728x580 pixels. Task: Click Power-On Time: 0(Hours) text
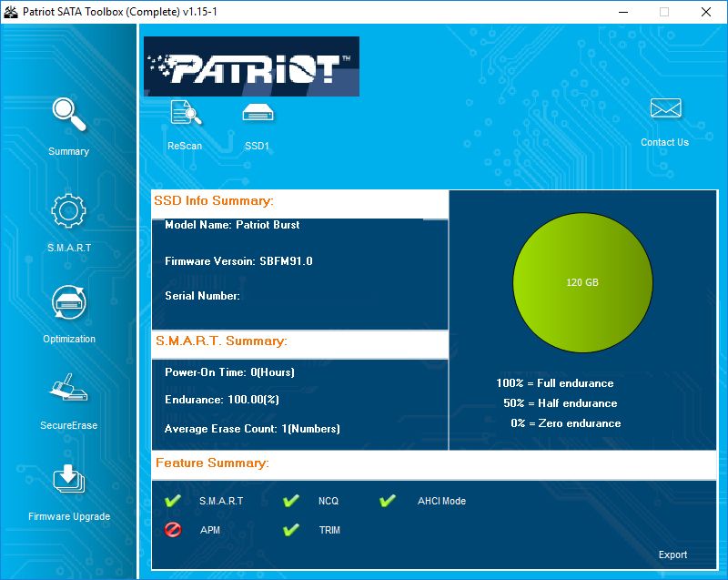pos(230,372)
